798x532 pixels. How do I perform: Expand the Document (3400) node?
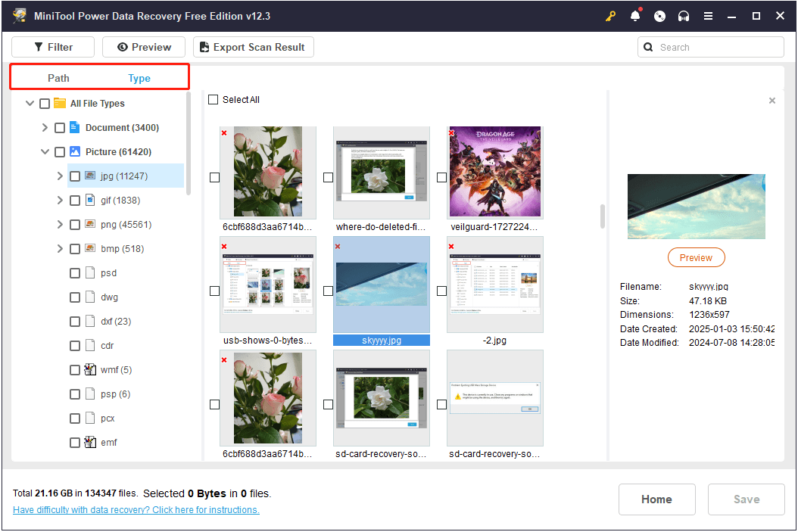[x=45, y=128]
